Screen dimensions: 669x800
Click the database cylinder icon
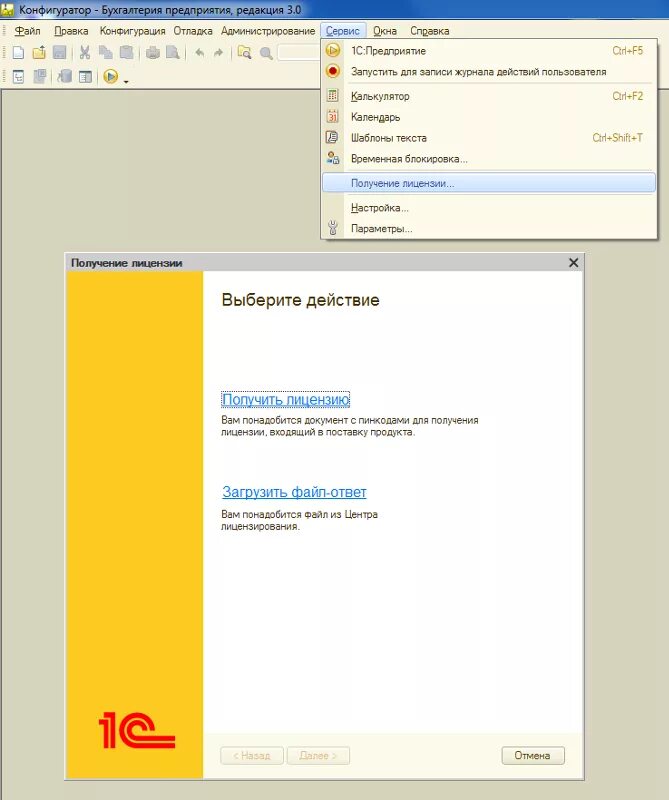(65, 77)
